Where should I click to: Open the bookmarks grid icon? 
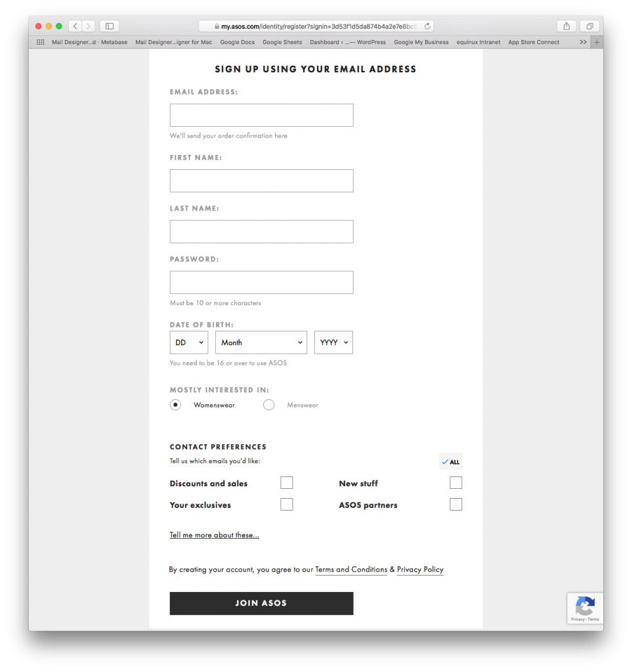coord(40,42)
